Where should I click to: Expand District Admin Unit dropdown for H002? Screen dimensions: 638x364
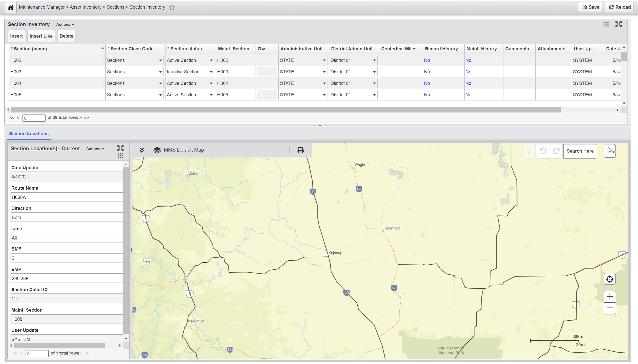click(x=374, y=60)
